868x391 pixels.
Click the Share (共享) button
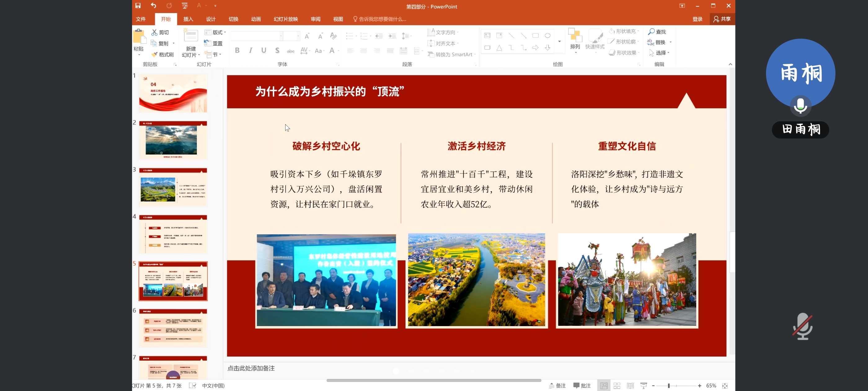click(722, 19)
